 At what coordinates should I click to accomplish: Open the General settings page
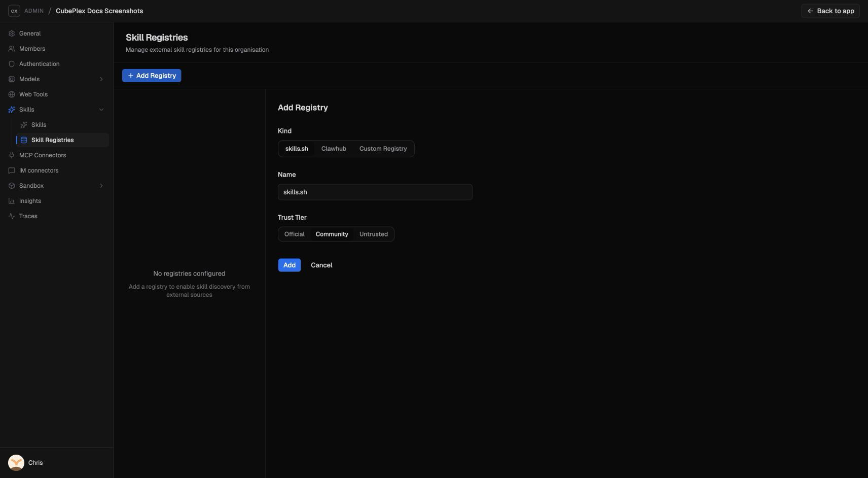pyautogui.click(x=56, y=33)
